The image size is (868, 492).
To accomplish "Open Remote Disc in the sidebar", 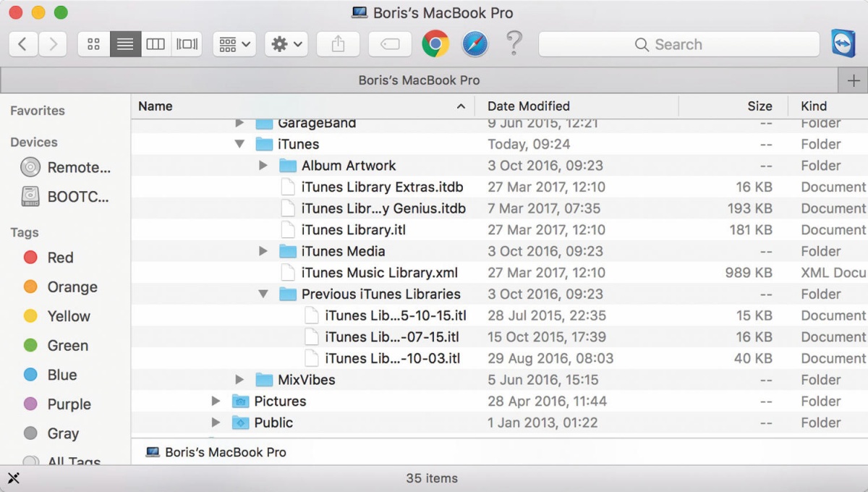I will point(66,168).
